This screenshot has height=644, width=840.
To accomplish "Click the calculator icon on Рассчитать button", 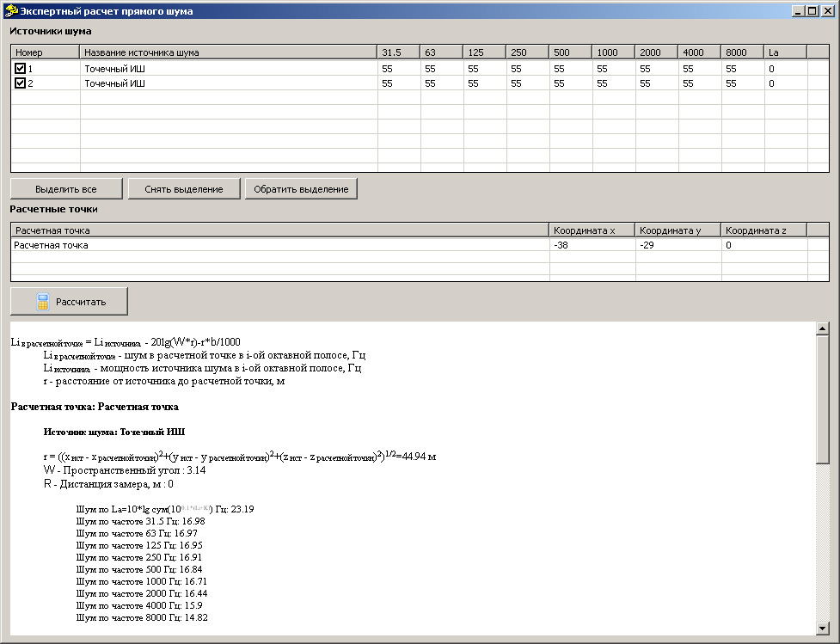I will pos(42,302).
